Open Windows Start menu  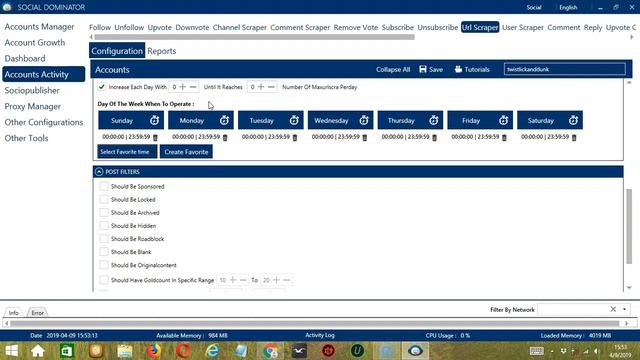click(11, 351)
